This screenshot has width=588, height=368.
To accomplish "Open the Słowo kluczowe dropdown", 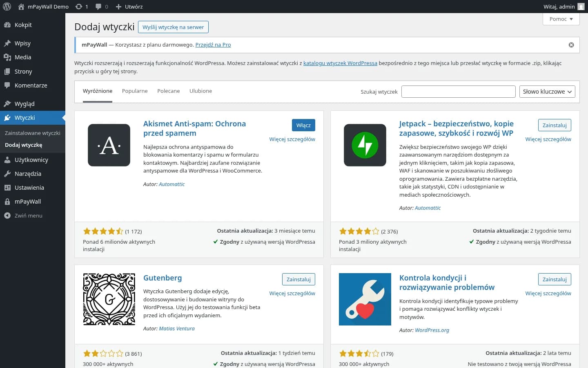I will coord(547,91).
